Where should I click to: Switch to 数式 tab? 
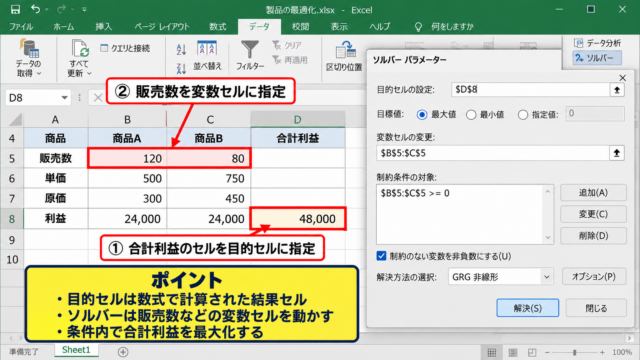[x=218, y=27]
